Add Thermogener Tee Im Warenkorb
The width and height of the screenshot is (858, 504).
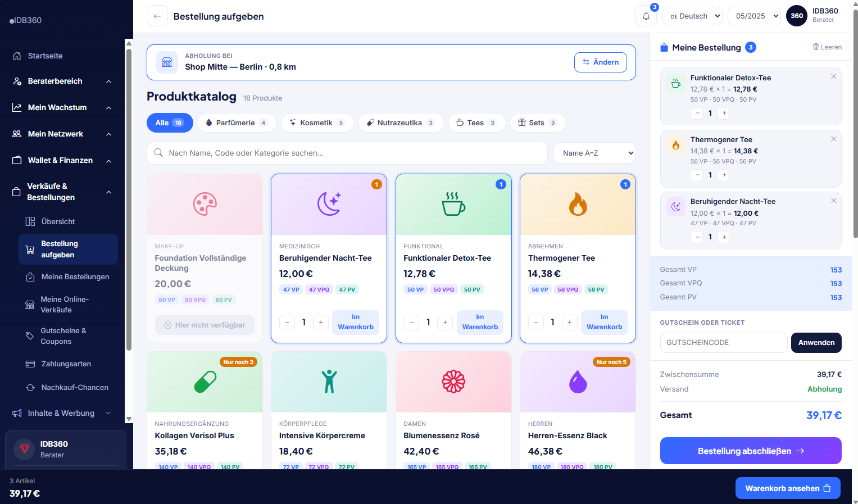click(x=604, y=322)
